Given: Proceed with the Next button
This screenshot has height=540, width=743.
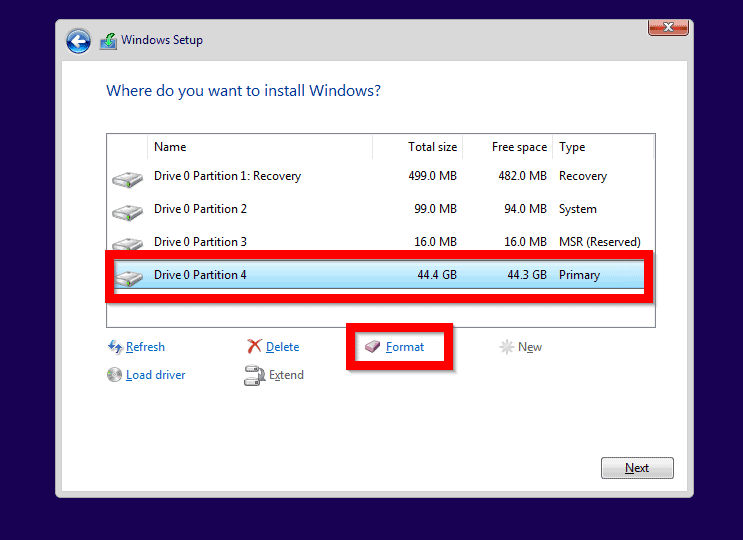Looking at the screenshot, I should point(637,468).
